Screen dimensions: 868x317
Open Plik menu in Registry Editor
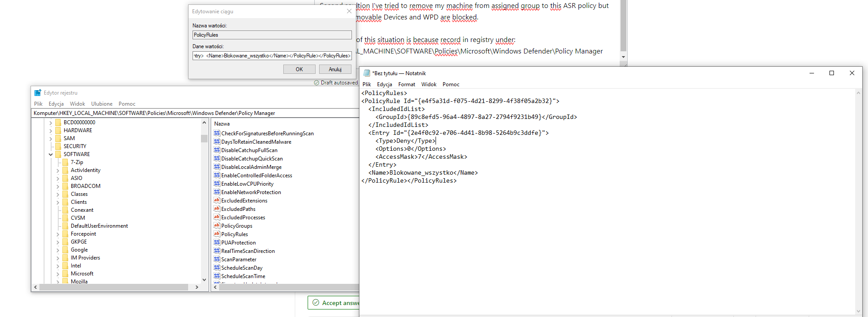(39, 104)
